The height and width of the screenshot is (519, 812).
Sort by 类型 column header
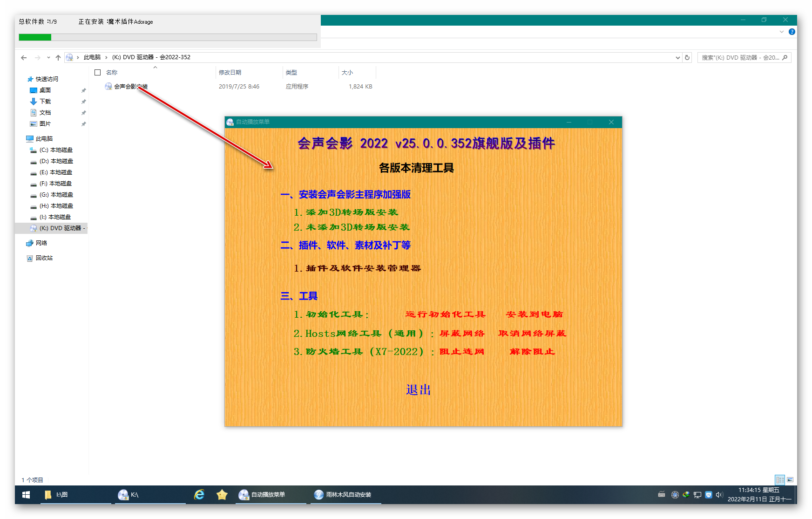pos(291,73)
